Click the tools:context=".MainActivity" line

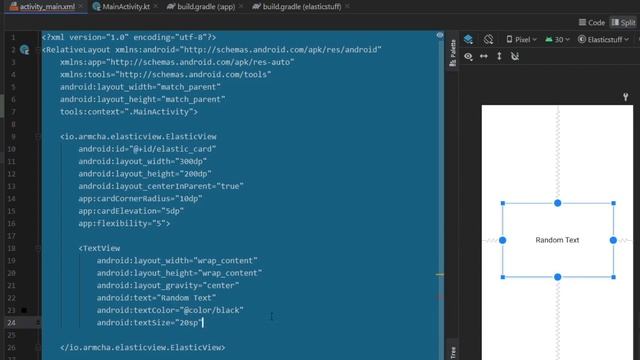click(x=129, y=112)
